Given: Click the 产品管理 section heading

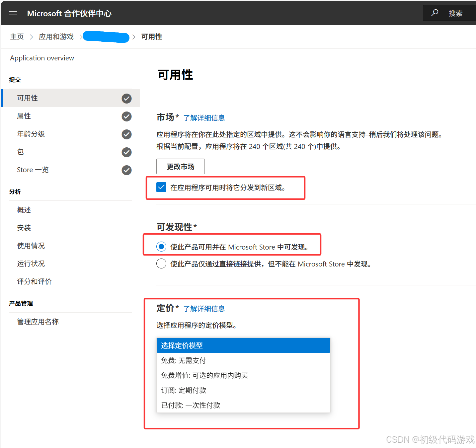Looking at the screenshot, I should click(x=21, y=303).
